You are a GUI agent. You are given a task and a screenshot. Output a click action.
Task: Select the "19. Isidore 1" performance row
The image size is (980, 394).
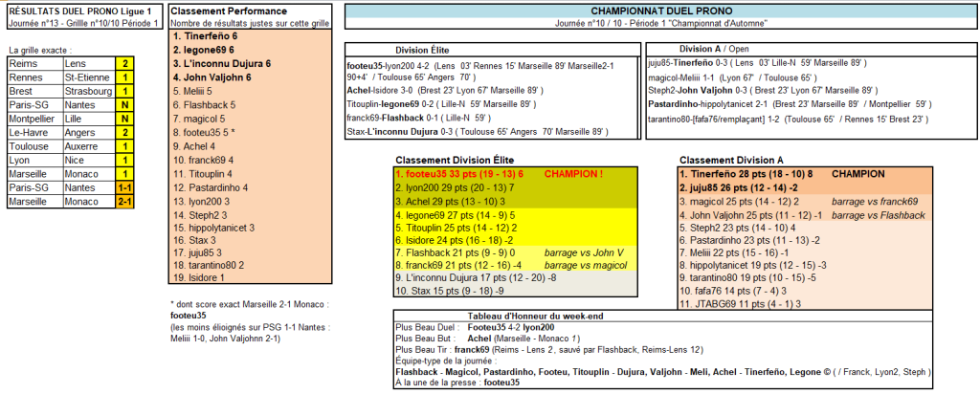click(x=200, y=278)
